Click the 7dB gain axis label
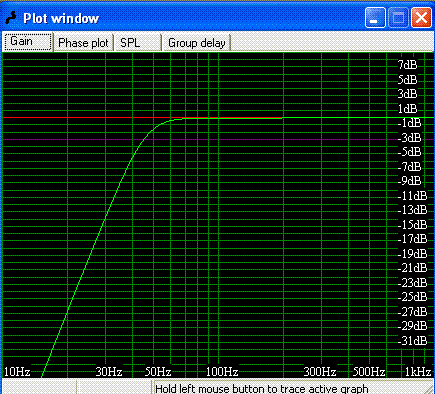 click(407, 65)
